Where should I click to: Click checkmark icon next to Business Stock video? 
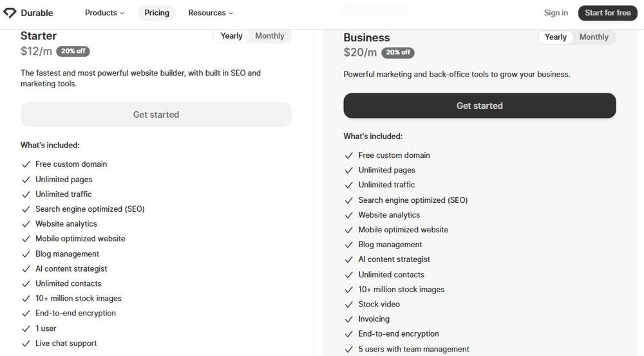tap(349, 304)
